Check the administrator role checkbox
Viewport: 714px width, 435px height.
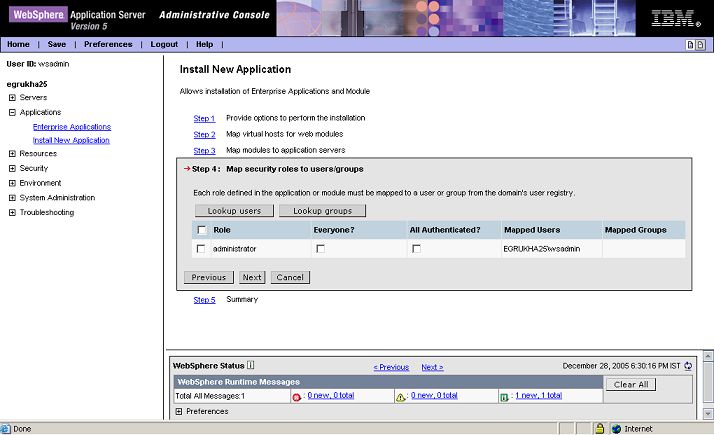point(201,249)
